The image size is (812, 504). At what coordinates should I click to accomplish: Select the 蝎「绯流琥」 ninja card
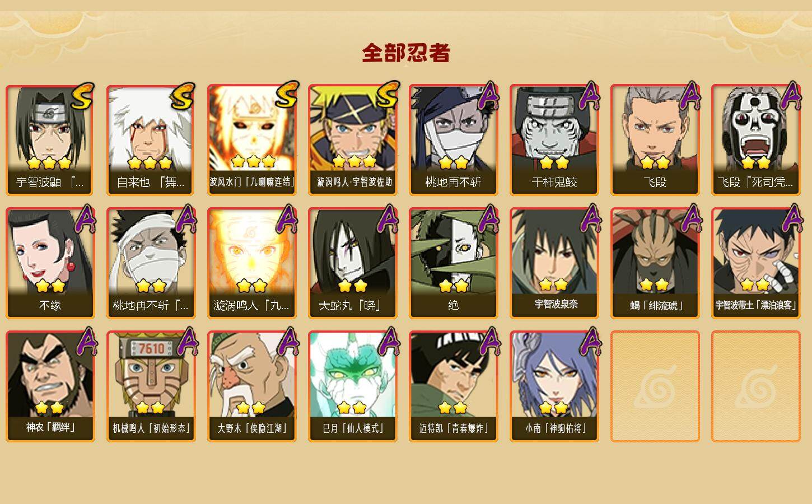coord(655,263)
